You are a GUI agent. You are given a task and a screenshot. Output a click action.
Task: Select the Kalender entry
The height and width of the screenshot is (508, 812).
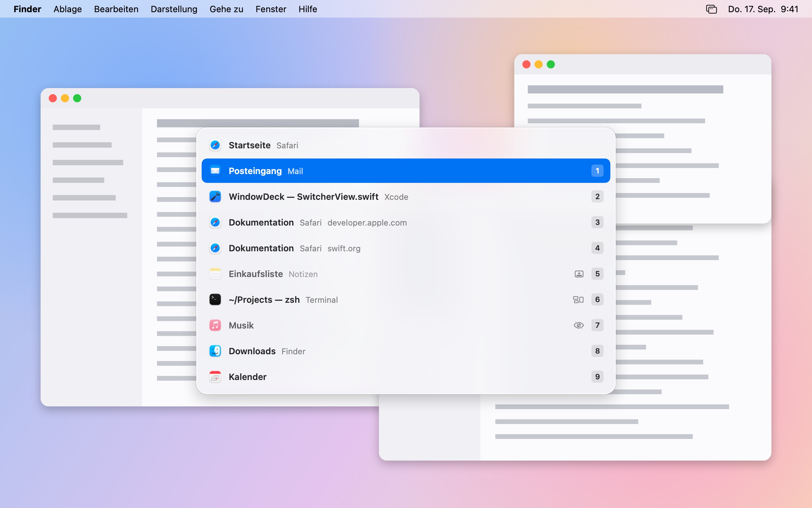[406, 377]
